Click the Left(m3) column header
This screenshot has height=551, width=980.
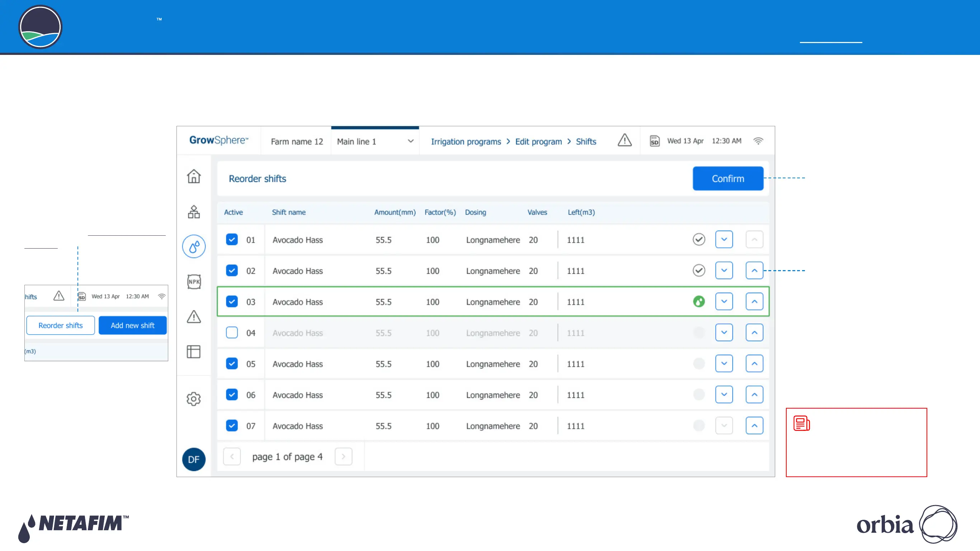pos(581,212)
